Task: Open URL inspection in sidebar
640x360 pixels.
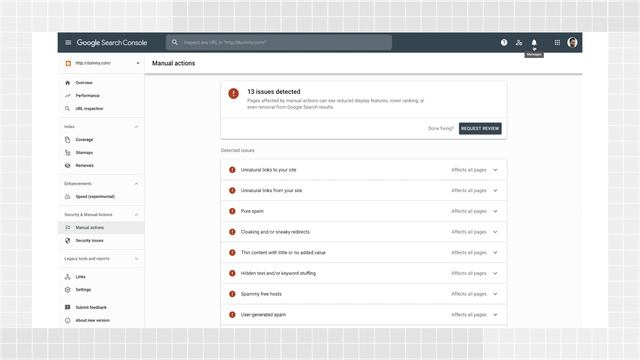Action: coord(89,109)
